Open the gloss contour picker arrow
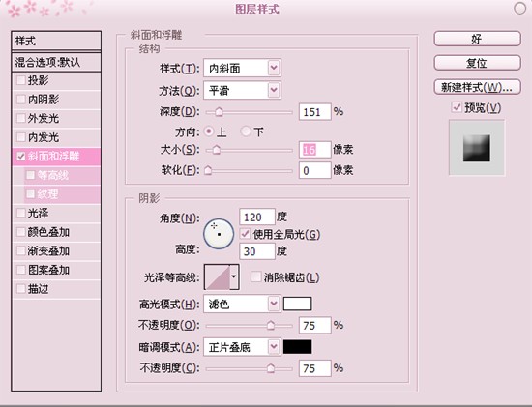The width and height of the screenshot is (532, 407). (x=234, y=277)
